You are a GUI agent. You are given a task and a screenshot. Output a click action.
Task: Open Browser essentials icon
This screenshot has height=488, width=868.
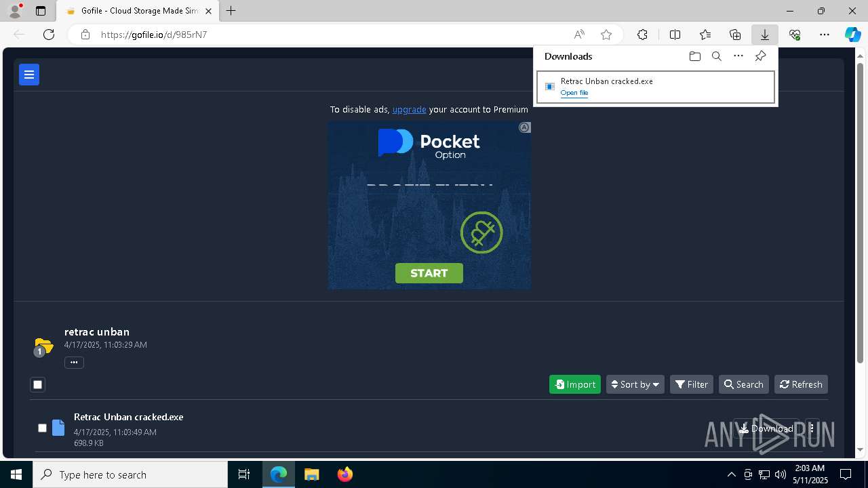[795, 35]
